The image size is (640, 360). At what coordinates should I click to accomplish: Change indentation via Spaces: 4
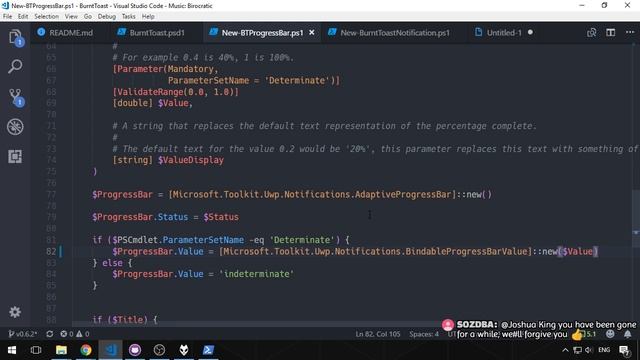tap(424, 334)
